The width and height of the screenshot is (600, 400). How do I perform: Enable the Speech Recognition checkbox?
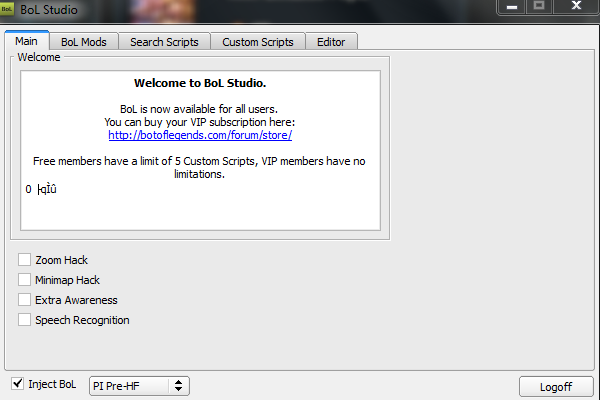24,319
